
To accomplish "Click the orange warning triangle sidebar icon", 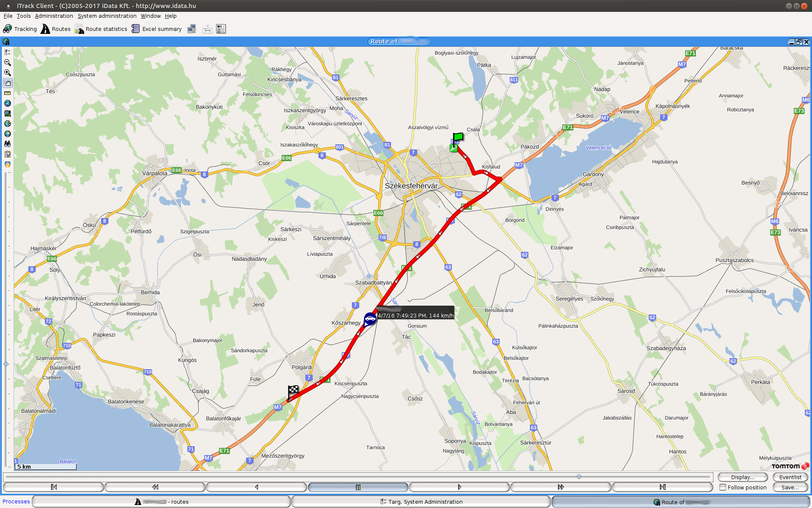I will pos(7,165).
